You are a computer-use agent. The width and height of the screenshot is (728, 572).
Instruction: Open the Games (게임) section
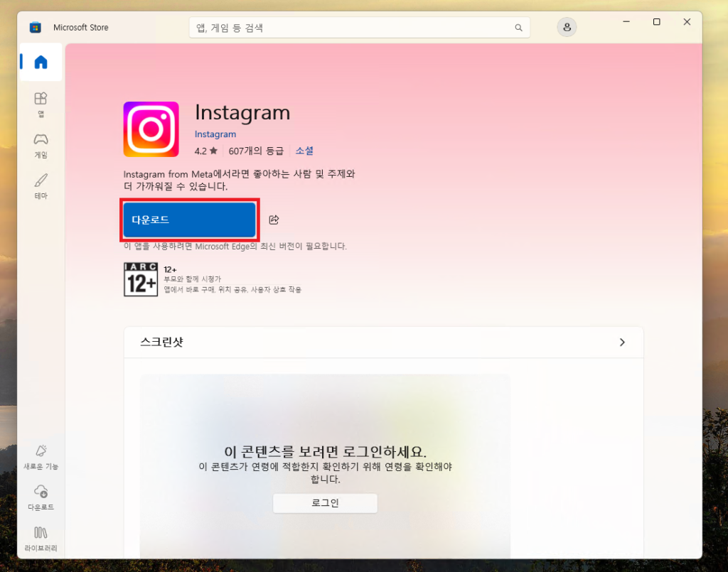[x=41, y=144]
